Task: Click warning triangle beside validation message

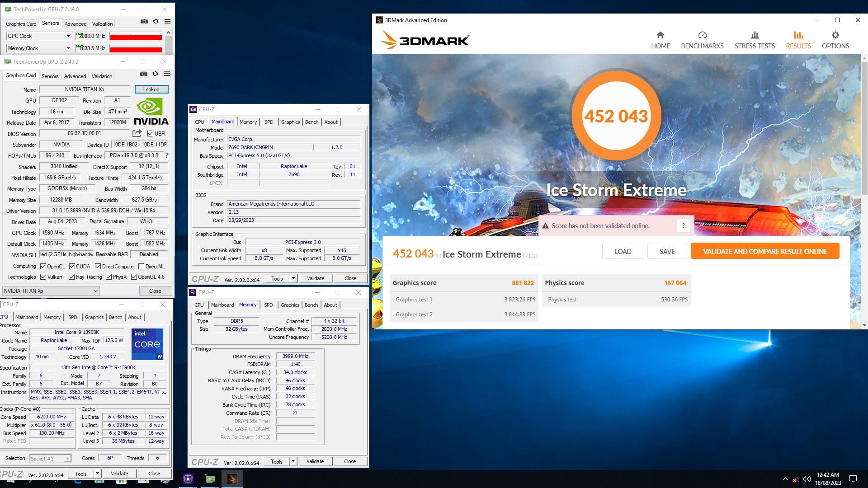Action: tap(545, 226)
